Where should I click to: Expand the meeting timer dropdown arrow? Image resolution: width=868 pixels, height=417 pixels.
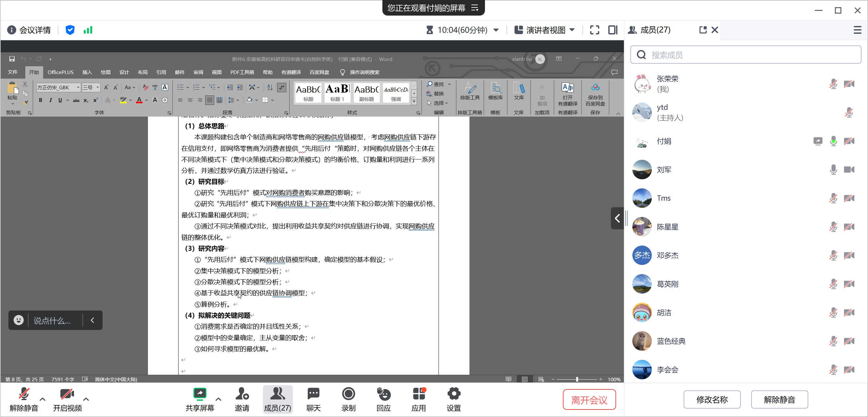point(496,30)
